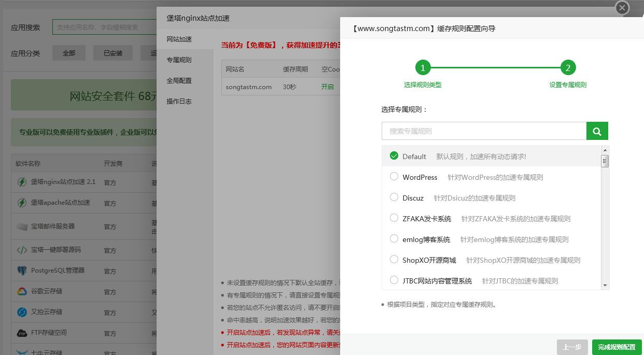The image size is (644, 355).
Task: Click the 针对ZFAKA发卡系统的加速专属规则 description
Action: point(516,219)
